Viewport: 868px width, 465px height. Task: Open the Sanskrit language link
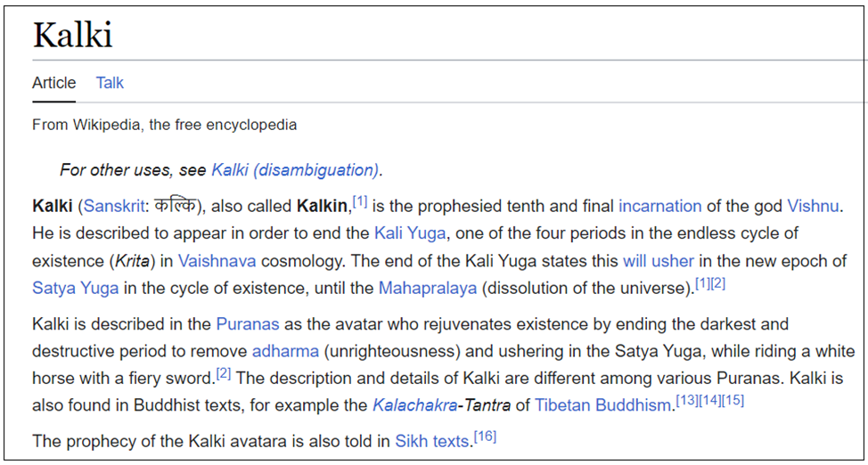(x=114, y=207)
